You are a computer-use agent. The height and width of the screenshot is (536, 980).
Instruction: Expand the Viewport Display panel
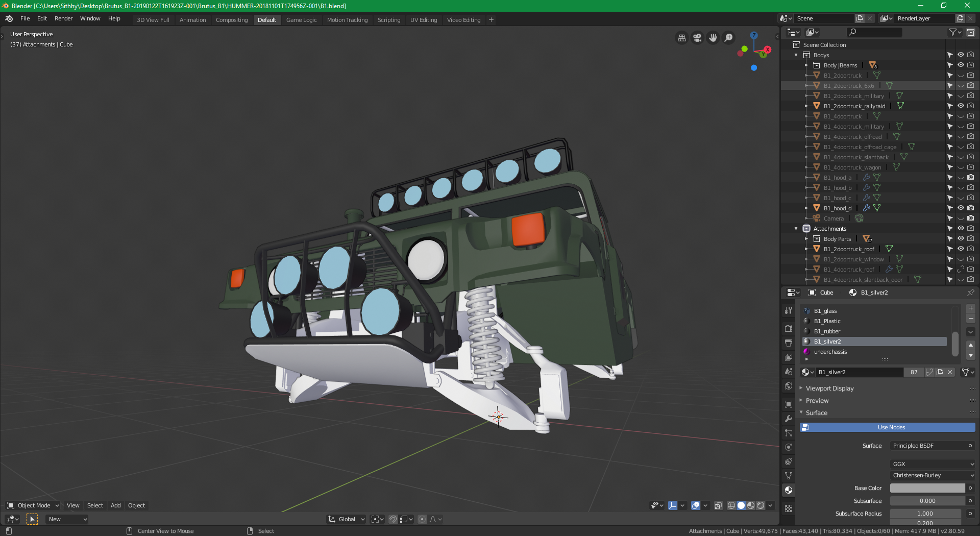829,388
